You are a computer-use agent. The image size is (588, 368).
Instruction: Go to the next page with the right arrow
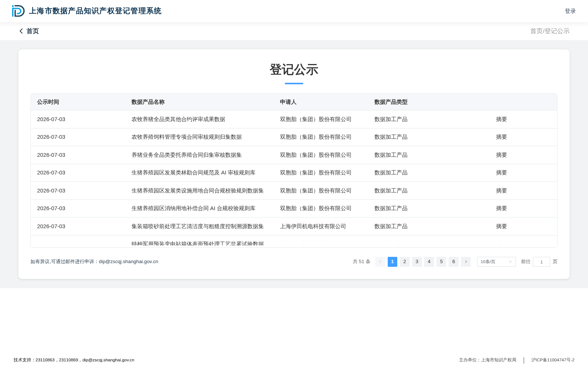(466, 262)
